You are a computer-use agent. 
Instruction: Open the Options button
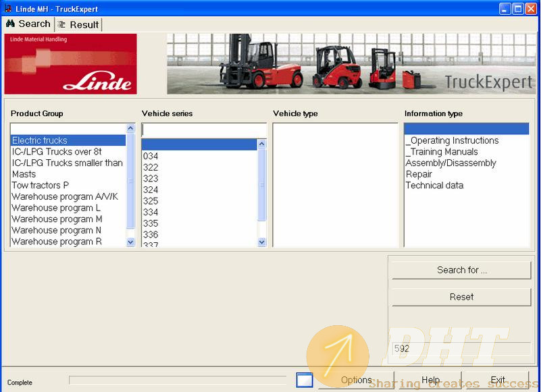357,381
